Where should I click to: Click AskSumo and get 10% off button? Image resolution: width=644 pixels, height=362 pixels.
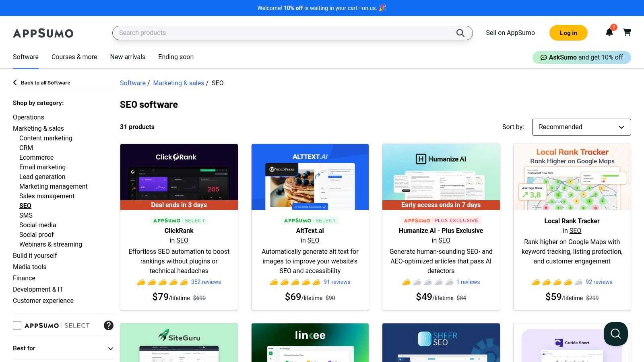[x=582, y=58]
